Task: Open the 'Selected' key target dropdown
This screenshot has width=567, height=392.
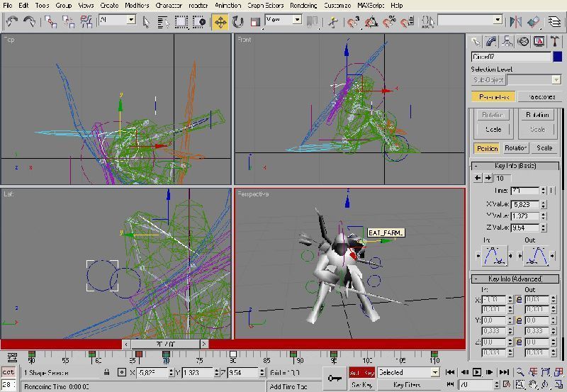Action: pos(408,372)
